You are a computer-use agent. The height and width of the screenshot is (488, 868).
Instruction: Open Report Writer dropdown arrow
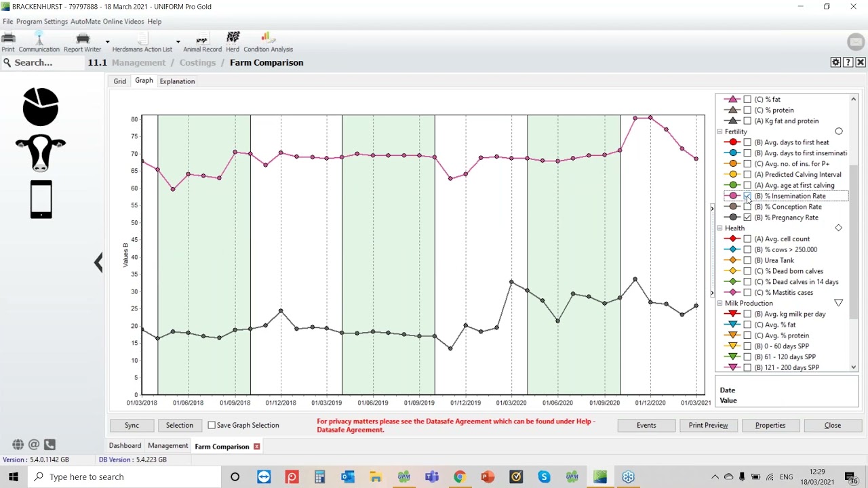[x=107, y=42]
